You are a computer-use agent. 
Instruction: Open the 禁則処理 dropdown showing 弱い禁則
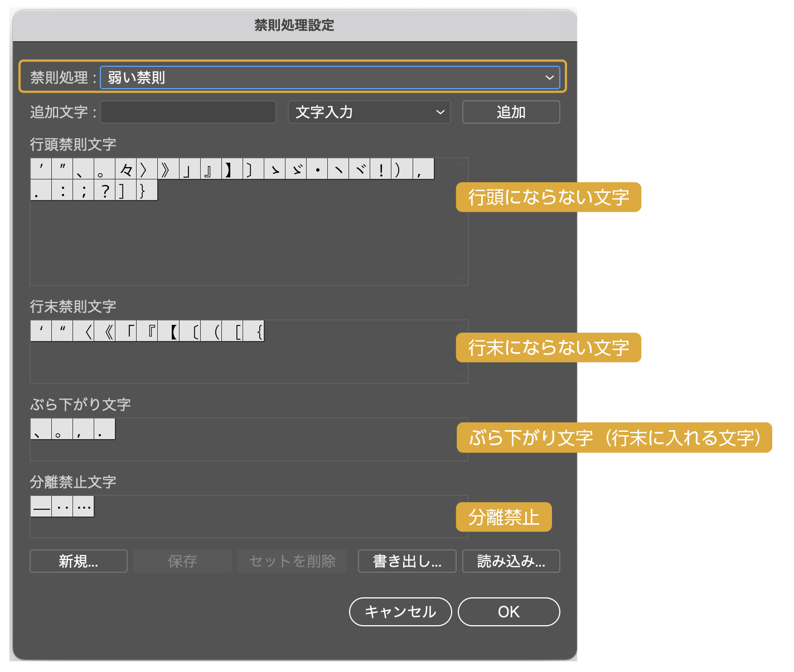coord(330,77)
